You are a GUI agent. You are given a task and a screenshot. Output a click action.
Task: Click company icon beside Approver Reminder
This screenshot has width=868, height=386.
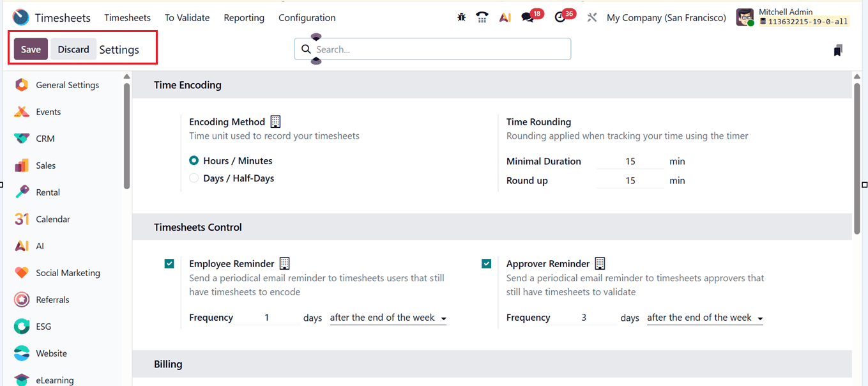click(x=600, y=263)
